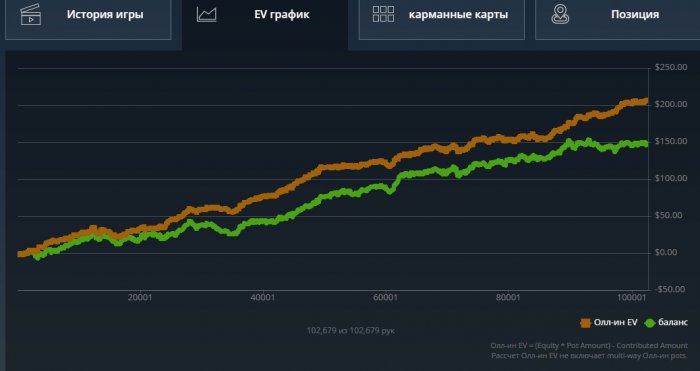The width and height of the screenshot is (700, 371).
Task: Click the 60001 x-axis tick label
Action: 385,297
